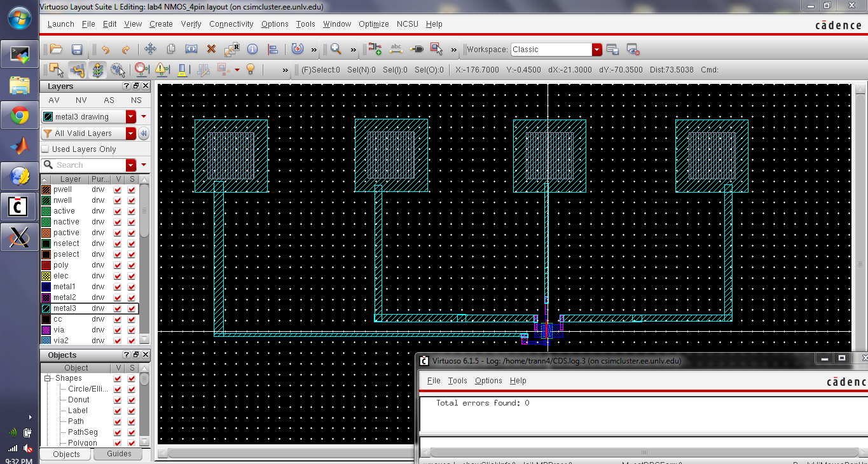
Task: Open the Launch menu
Action: click(x=61, y=24)
